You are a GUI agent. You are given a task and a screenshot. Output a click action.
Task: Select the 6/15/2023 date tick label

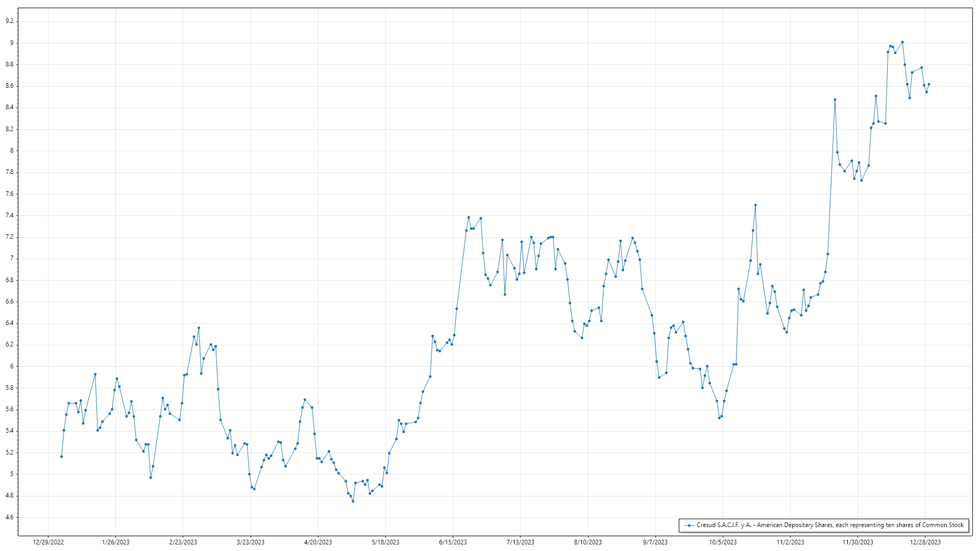point(453,542)
